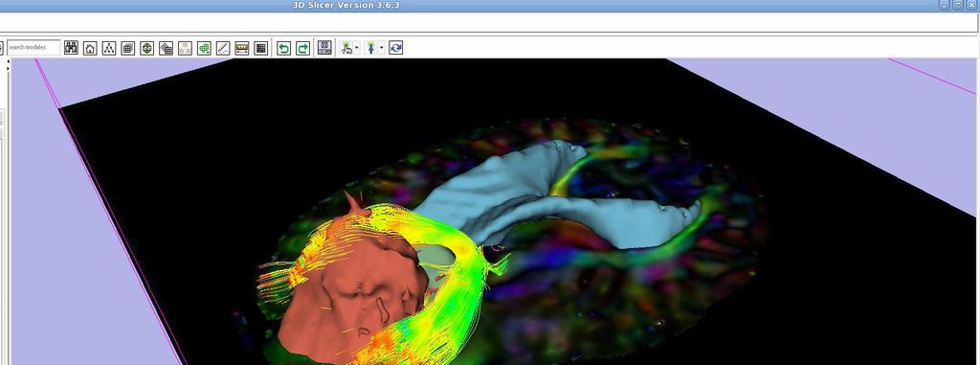Go to the Home module icon
This screenshot has height=365, width=980.
click(x=90, y=48)
